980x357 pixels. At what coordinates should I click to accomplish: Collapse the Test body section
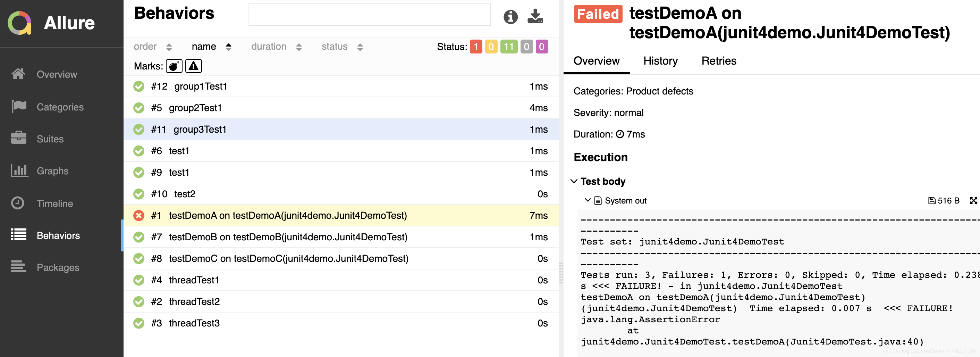[574, 181]
